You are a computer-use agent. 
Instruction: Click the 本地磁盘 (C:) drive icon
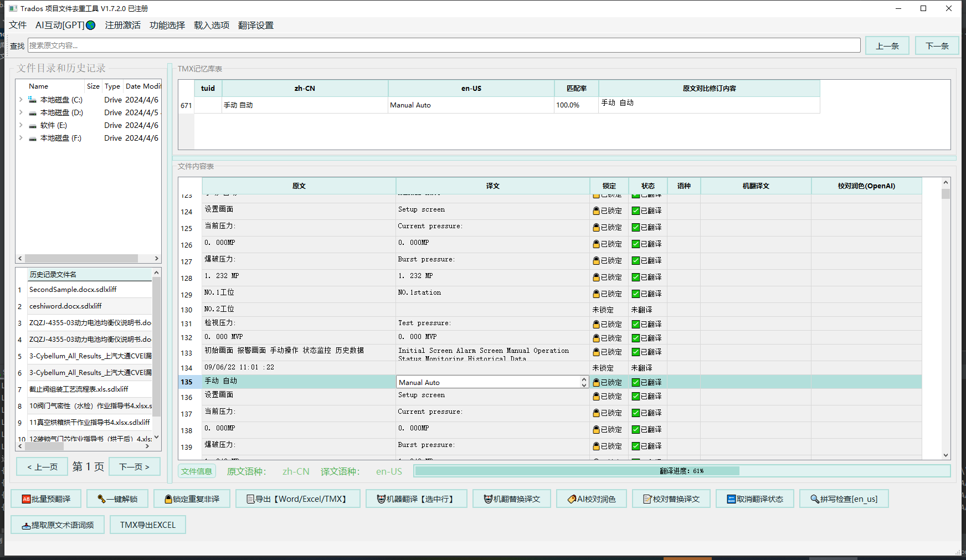(33, 100)
